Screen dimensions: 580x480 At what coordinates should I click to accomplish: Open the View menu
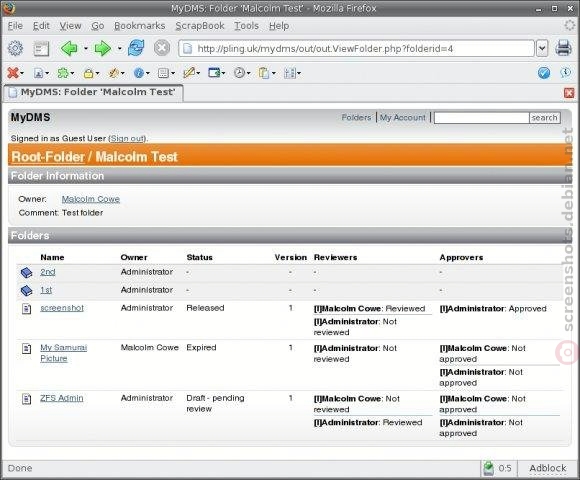70,26
